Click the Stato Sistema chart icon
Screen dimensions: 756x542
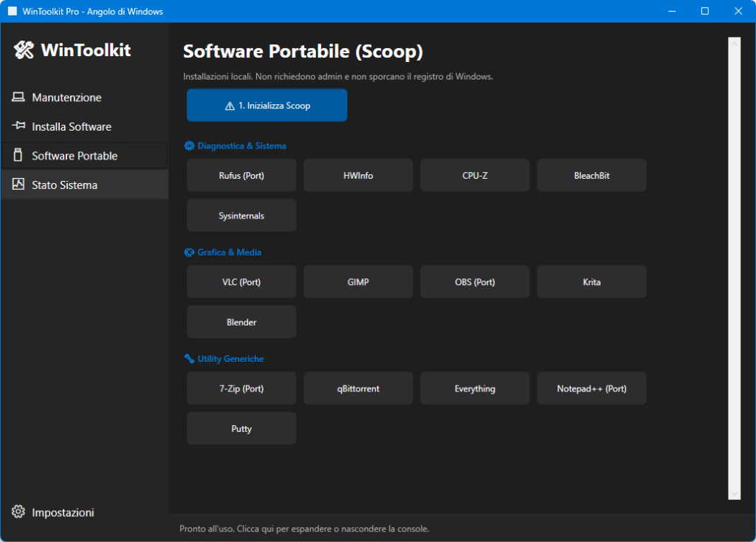(x=18, y=184)
